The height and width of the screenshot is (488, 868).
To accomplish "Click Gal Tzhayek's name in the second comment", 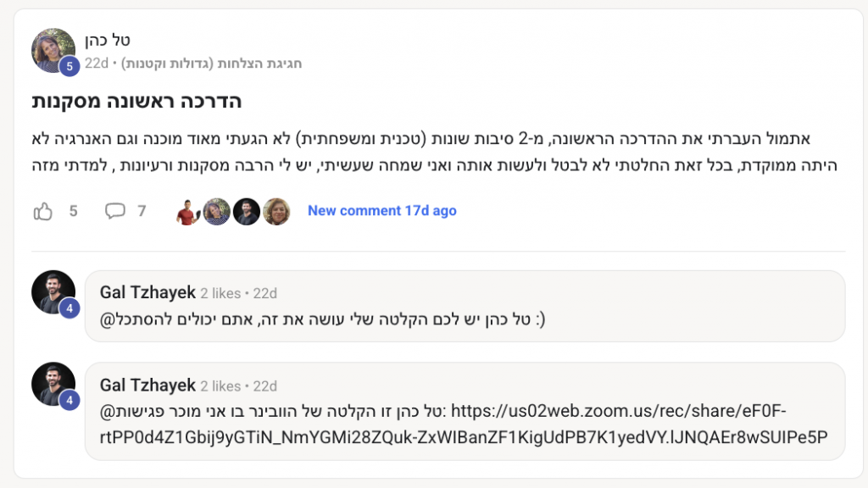I will [147, 385].
